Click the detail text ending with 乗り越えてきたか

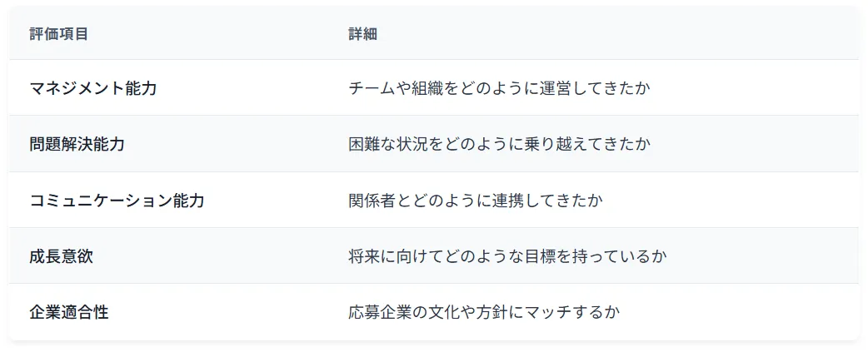point(499,144)
